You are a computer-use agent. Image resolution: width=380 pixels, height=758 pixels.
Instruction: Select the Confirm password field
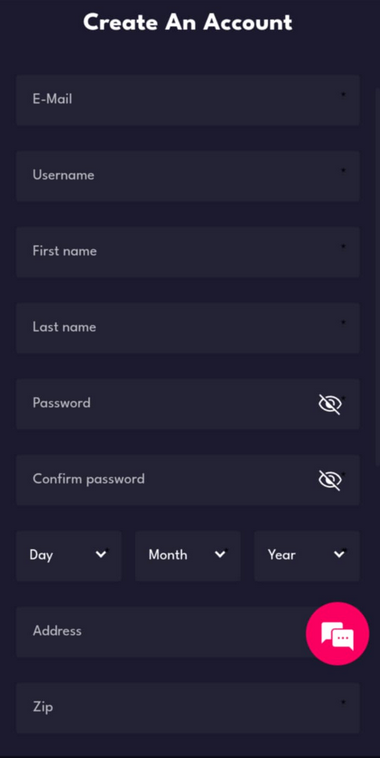point(188,480)
